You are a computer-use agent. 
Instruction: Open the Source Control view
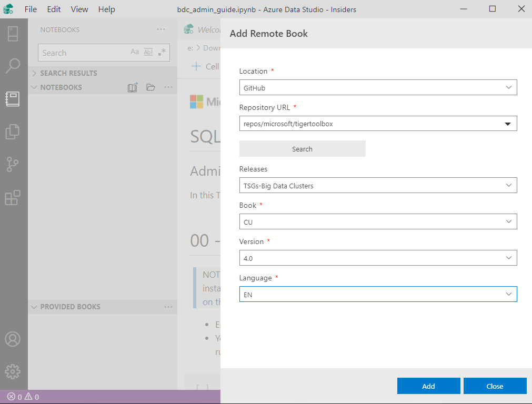13,165
